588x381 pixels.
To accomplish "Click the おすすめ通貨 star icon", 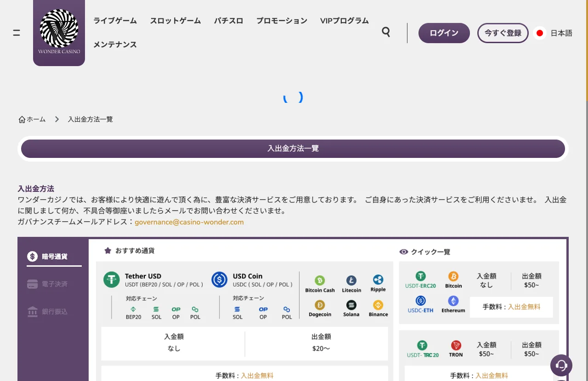I will tap(108, 251).
